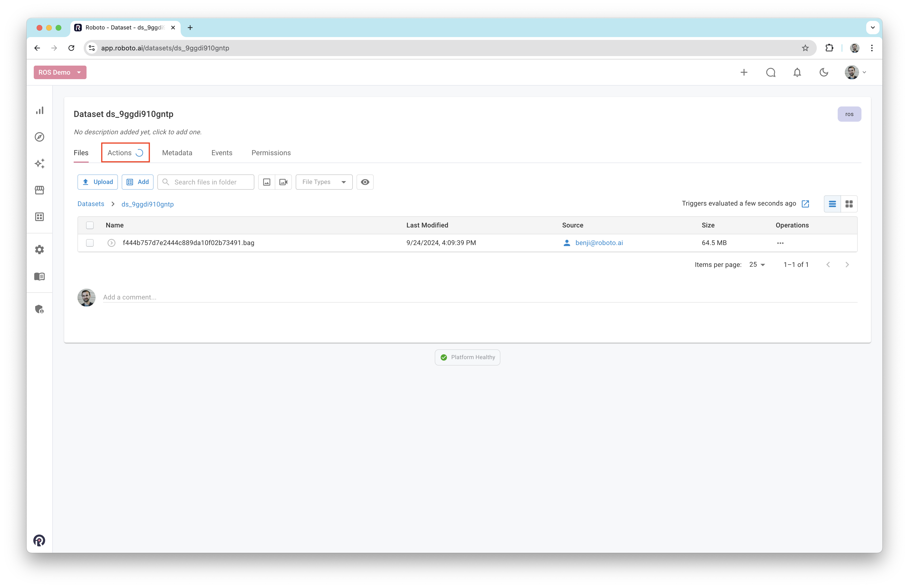Open the documentation book sidebar icon
Screen dimensions: 909x588
(x=40, y=276)
